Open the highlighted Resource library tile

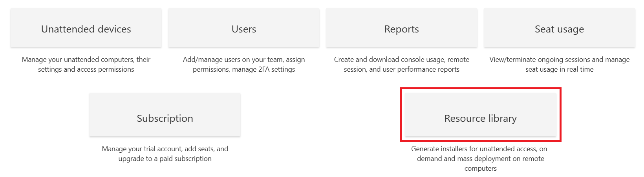pos(480,118)
